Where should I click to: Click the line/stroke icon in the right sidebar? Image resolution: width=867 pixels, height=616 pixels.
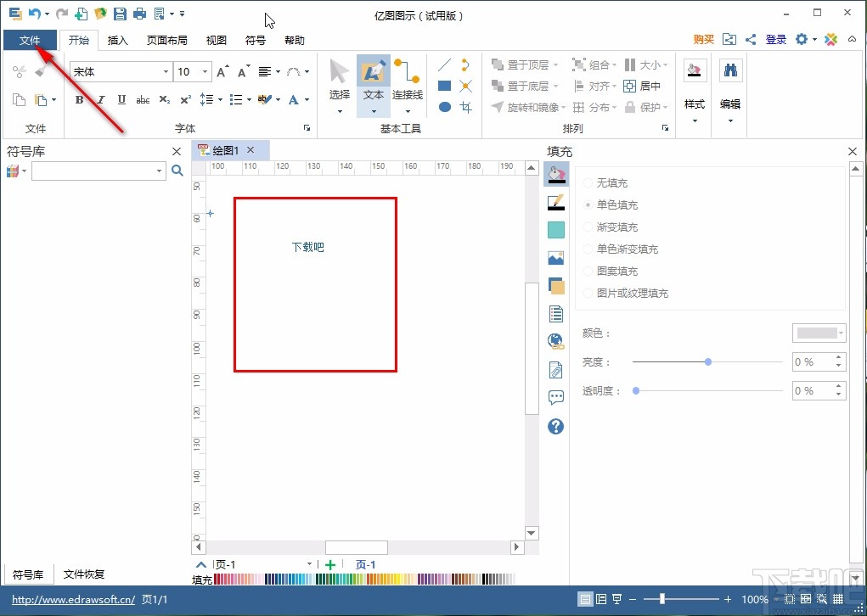[555, 202]
